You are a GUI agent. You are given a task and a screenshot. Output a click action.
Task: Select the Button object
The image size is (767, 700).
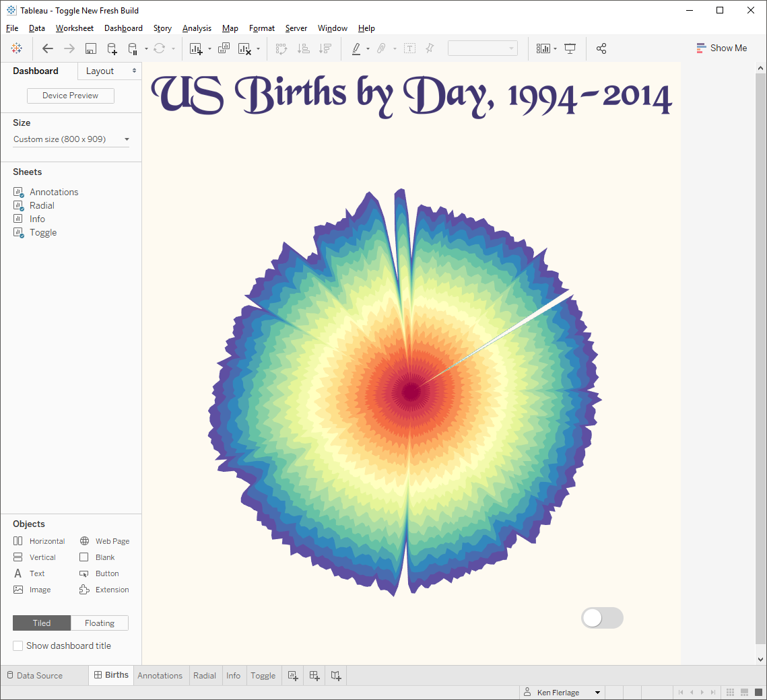[99, 573]
